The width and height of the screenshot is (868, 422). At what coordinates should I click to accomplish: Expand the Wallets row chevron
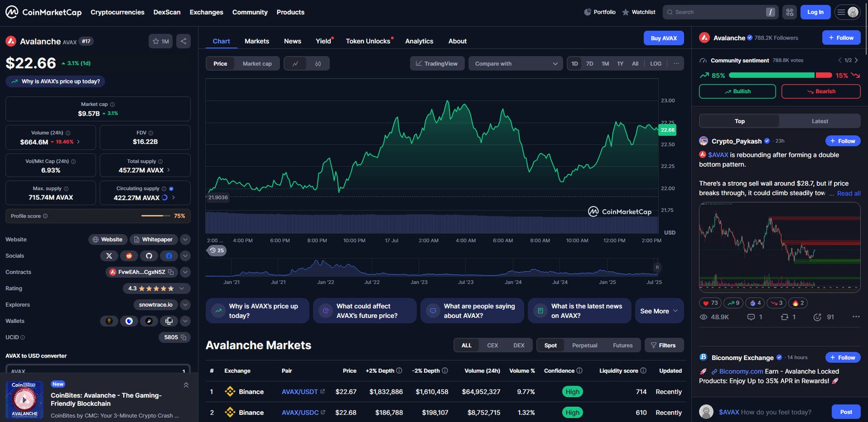[185, 321]
